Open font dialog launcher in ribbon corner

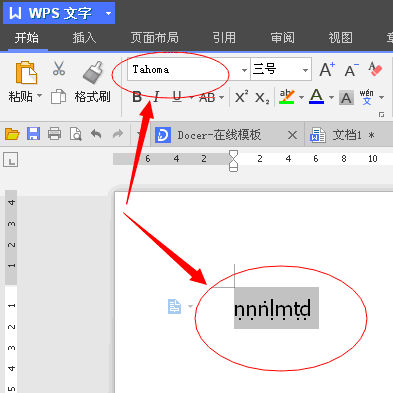(x=381, y=115)
